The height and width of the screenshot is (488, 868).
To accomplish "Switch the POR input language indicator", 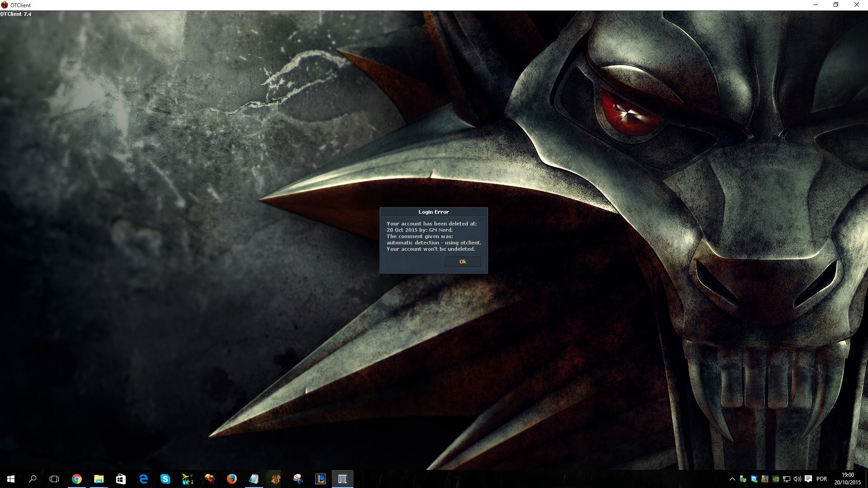I will coord(822,479).
